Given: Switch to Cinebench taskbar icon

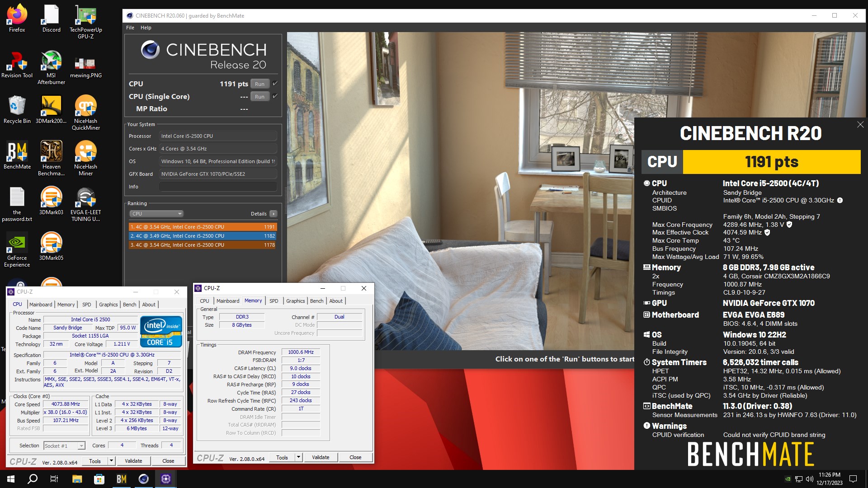Looking at the screenshot, I should tap(143, 479).
